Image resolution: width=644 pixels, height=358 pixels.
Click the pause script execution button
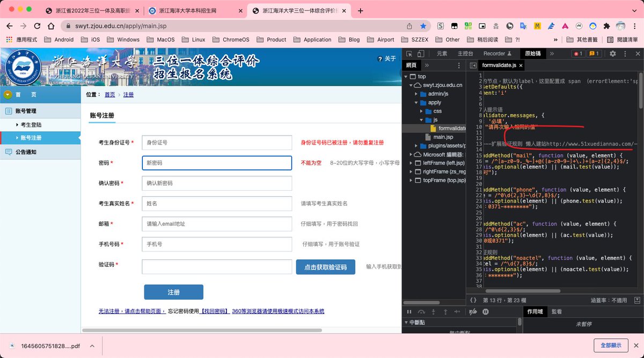coord(409,311)
